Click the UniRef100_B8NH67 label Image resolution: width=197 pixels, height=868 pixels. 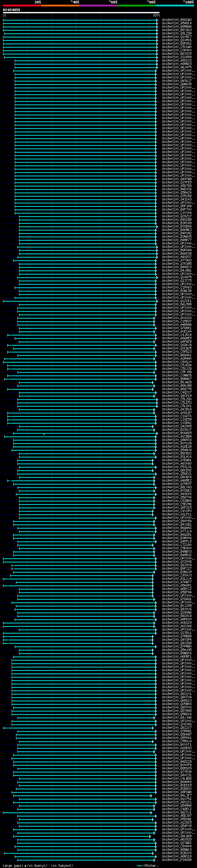click(x=177, y=379)
